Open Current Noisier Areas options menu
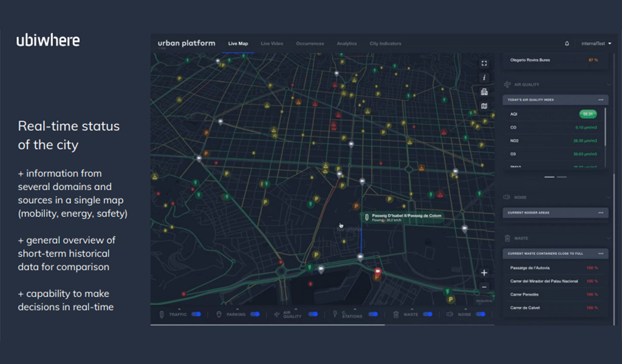The image size is (622, 364). tap(601, 213)
